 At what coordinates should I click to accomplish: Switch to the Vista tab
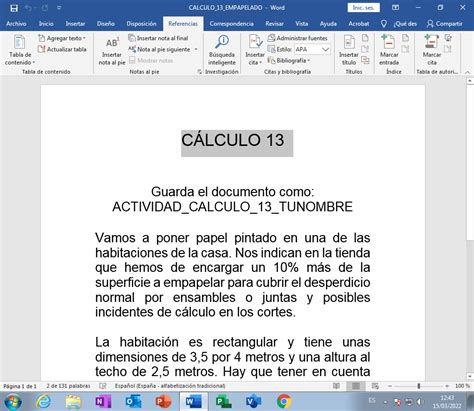[301, 24]
